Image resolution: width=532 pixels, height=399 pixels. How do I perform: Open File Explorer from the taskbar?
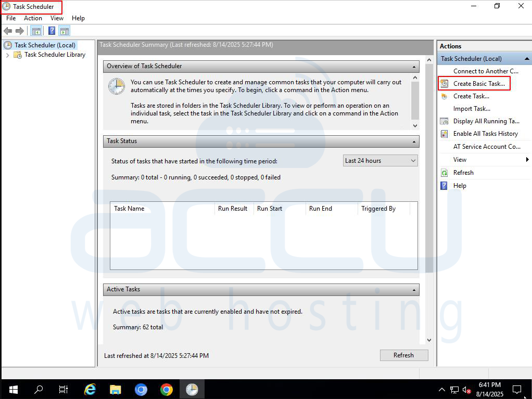tap(115, 389)
